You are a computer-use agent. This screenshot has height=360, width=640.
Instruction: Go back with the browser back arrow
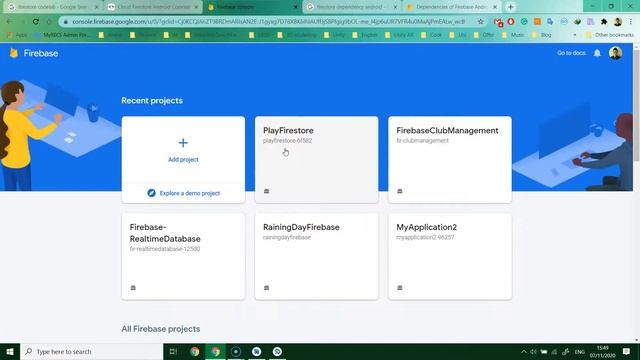(9, 22)
